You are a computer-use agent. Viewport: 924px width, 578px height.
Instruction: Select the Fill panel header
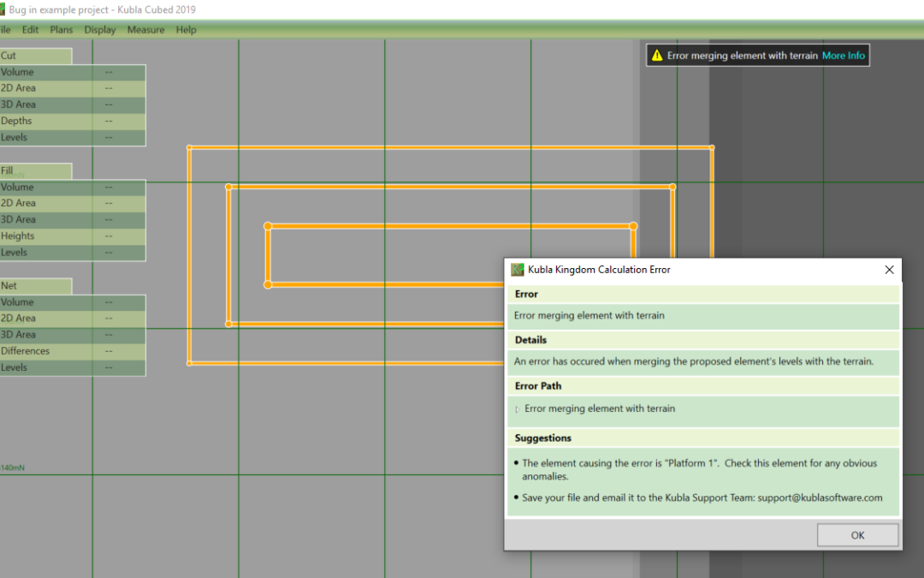tap(36, 171)
